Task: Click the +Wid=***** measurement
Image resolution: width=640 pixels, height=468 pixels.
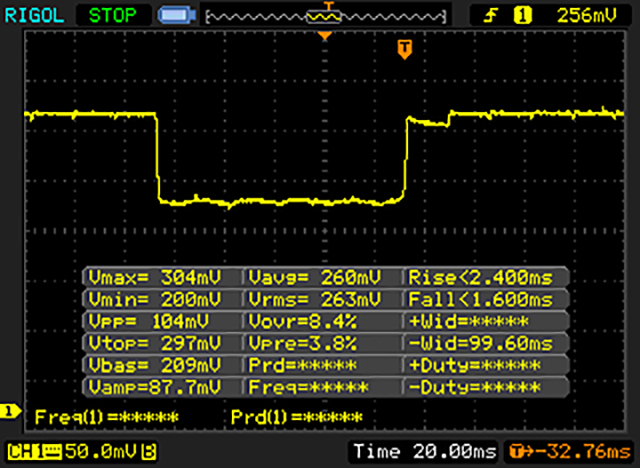Action: 469,322
